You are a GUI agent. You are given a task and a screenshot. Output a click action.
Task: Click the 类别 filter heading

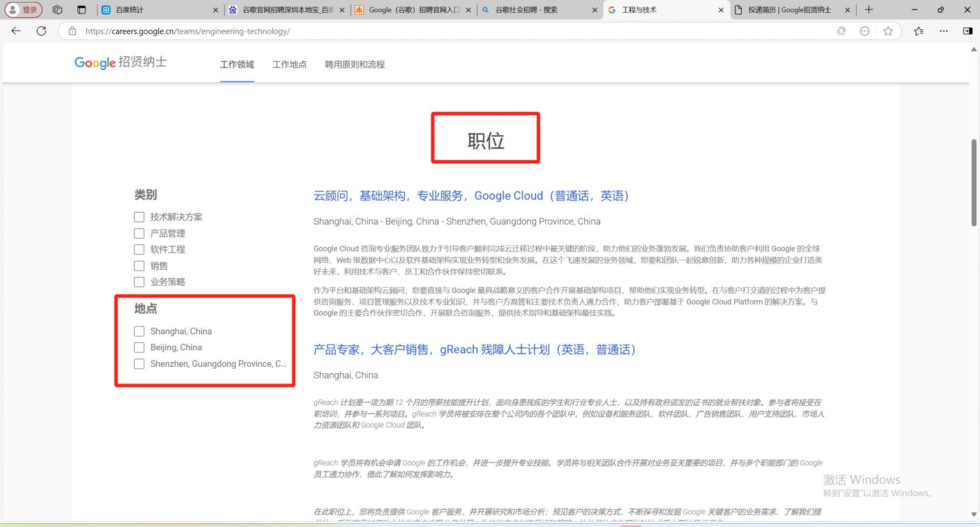click(146, 195)
